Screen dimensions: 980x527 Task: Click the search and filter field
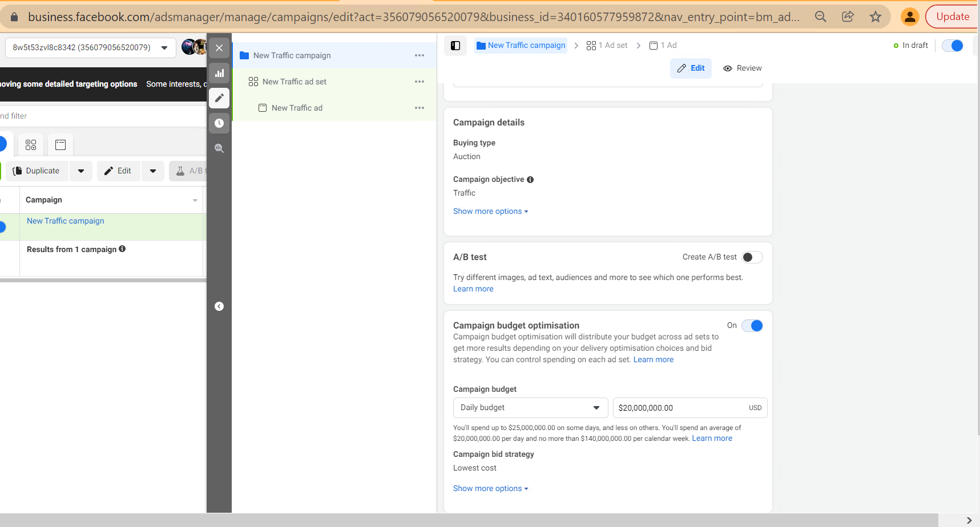pos(103,116)
